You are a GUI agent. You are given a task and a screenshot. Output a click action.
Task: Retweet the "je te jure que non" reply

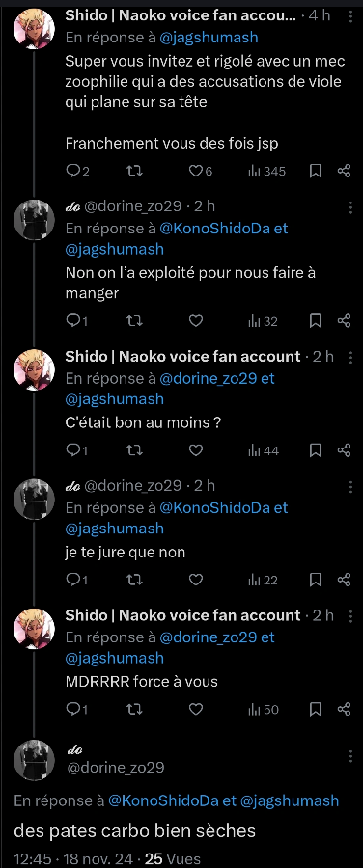[134, 580]
